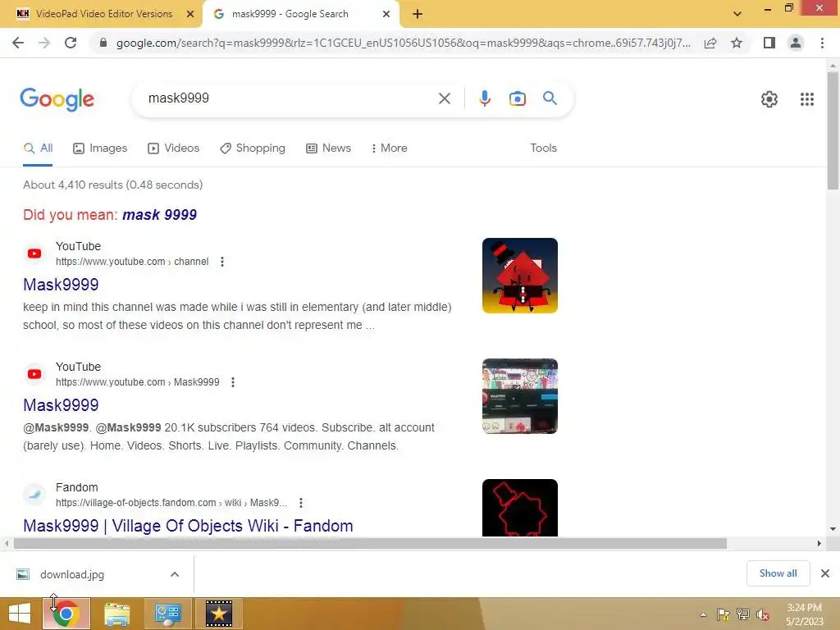Click the horizontal scrollbar thumb
Viewport: 840px width, 630px height.
[x=370, y=543]
